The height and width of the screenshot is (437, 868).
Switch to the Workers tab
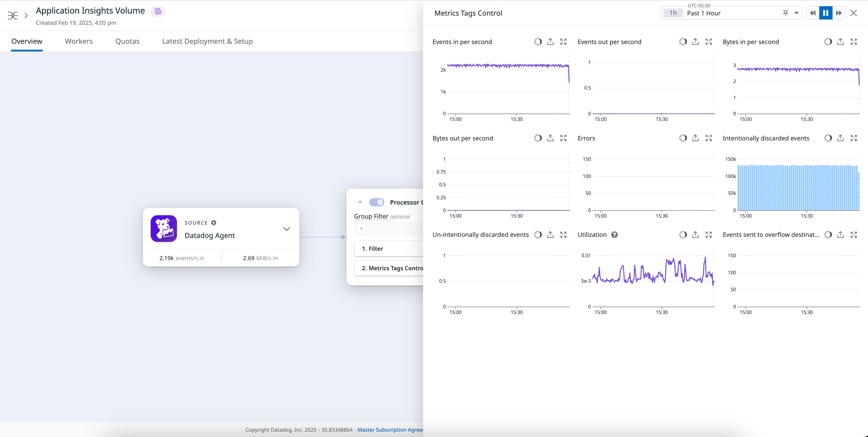click(79, 41)
